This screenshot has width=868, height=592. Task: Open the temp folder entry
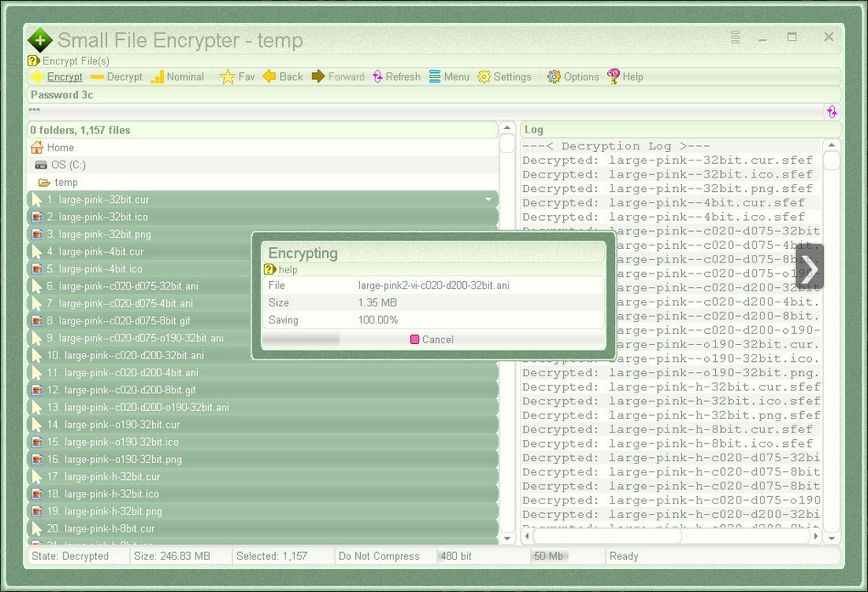point(263,183)
